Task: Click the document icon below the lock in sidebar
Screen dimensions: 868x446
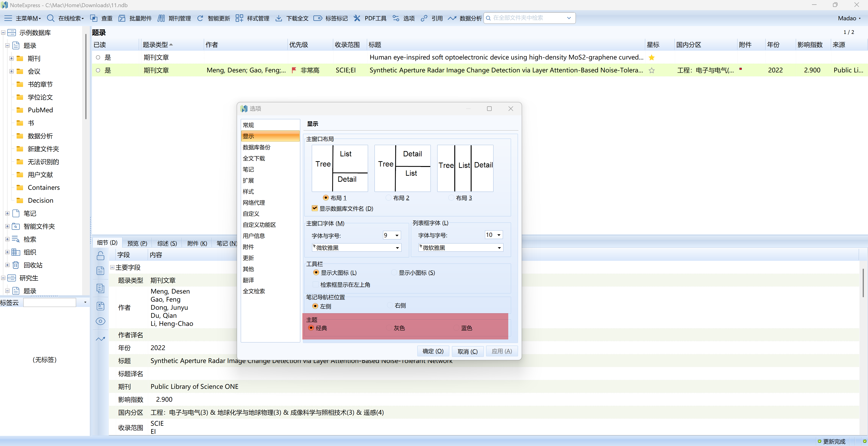Action: (x=100, y=271)
